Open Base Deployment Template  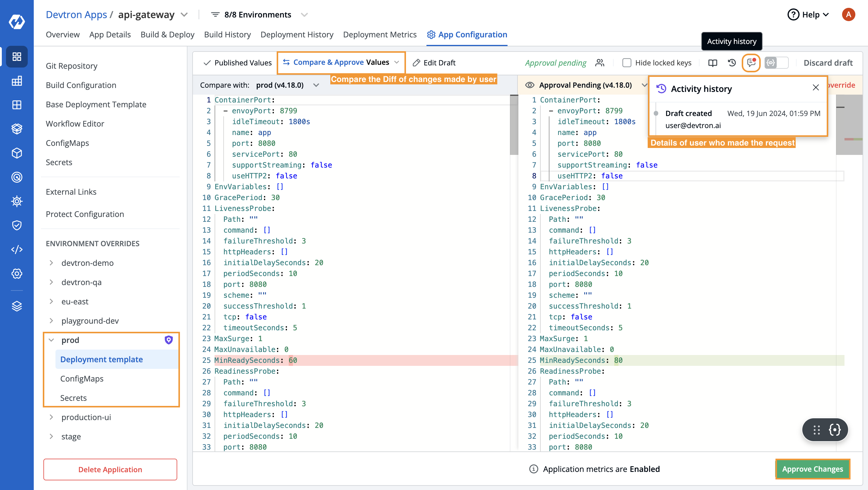click(x=96, y=104)
